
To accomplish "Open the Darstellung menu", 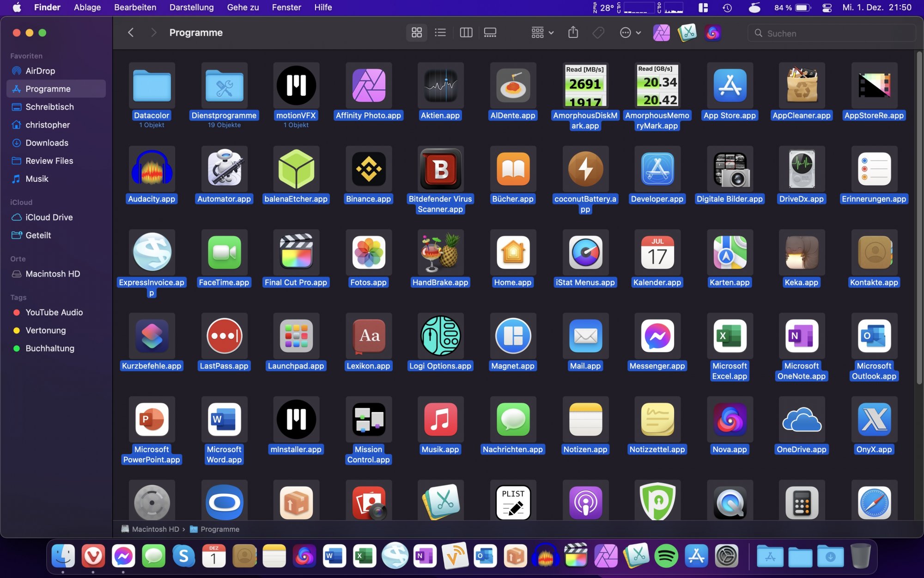I will tap(191, 7).
